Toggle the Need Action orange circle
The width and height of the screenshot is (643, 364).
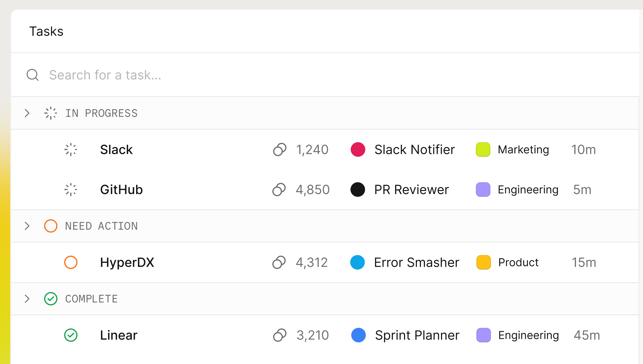point(51,226)
